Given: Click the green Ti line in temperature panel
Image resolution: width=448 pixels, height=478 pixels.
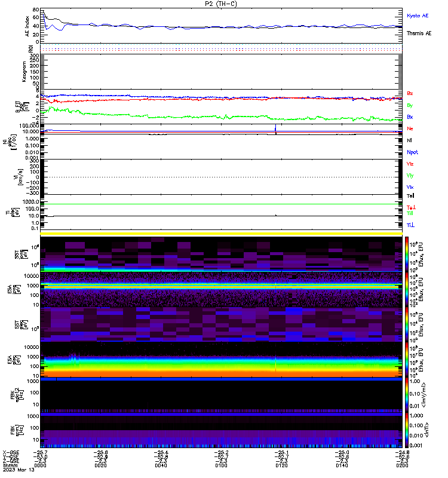Looking at the screenshot, I should [x=221, y=204].
